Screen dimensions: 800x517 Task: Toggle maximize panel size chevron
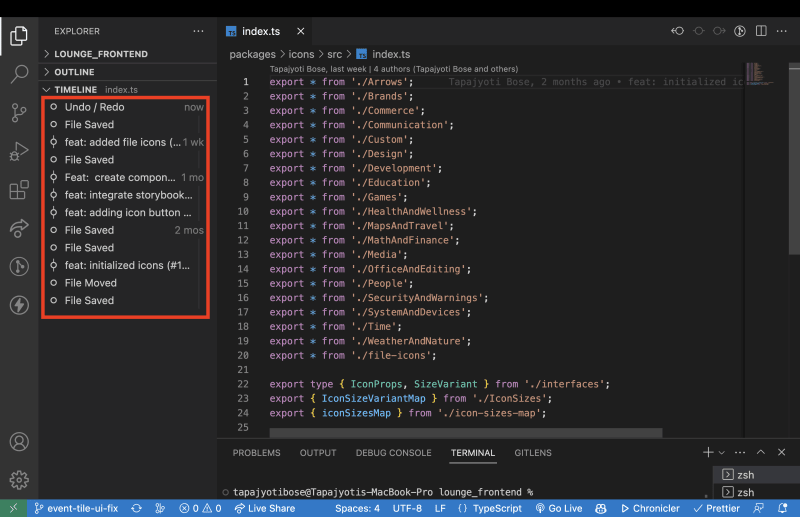(x=761, y=452)
